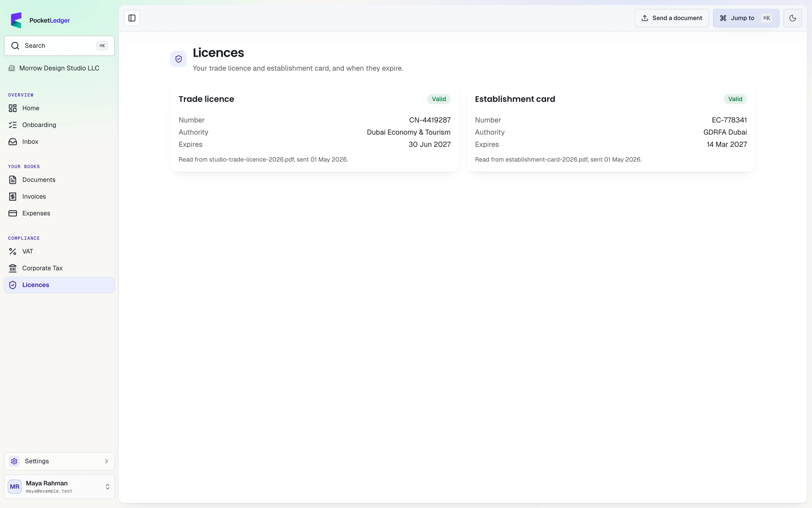
Task: Click the shield icon beside the Licences heading
Action: (178, 59)
